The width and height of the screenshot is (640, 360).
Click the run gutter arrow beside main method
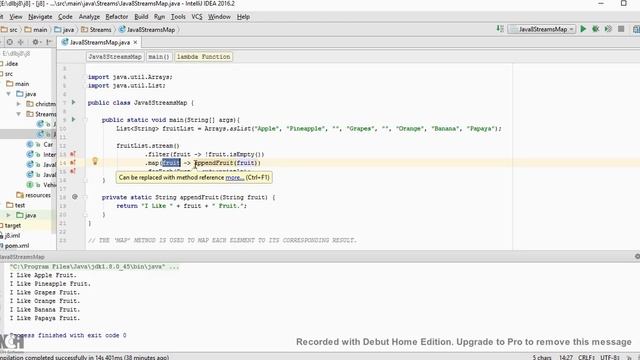[x=73, y=119]
